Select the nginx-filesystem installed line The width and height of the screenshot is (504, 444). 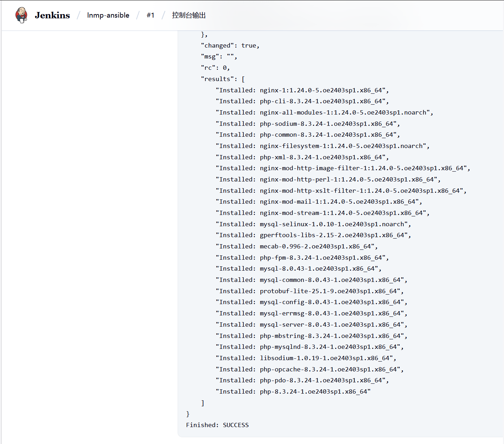(x=323, y=146)
